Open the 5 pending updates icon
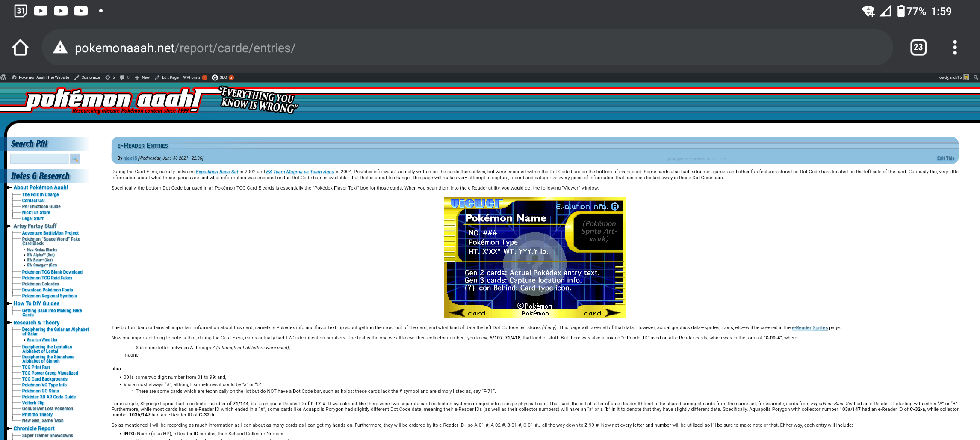The image size is (980, 440). (x=110, y=77)
